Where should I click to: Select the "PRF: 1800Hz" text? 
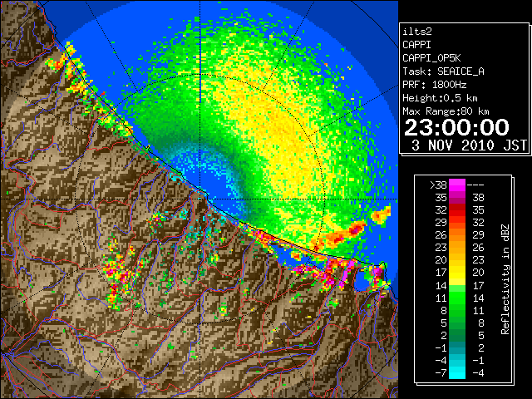click(434, 85)
